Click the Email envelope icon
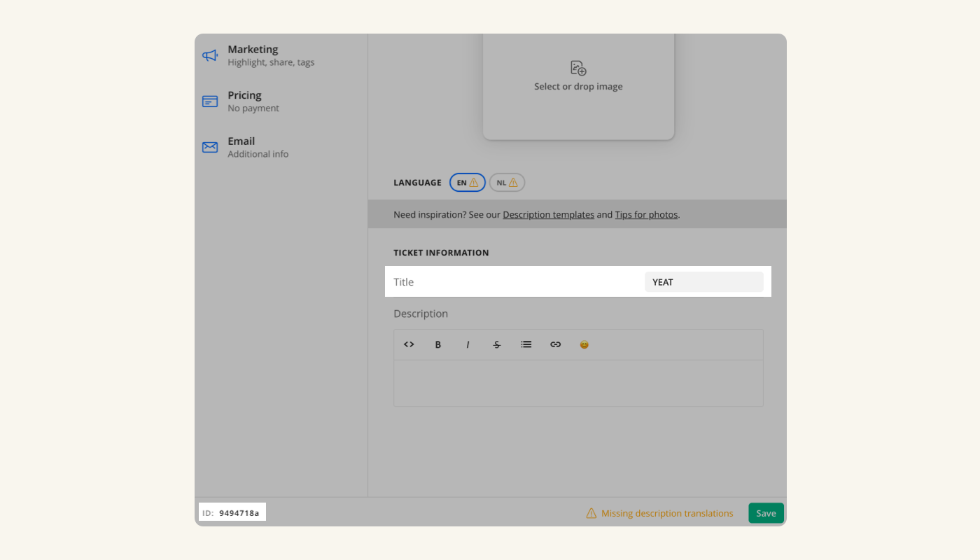980x560 pixels. pos(210,147)
